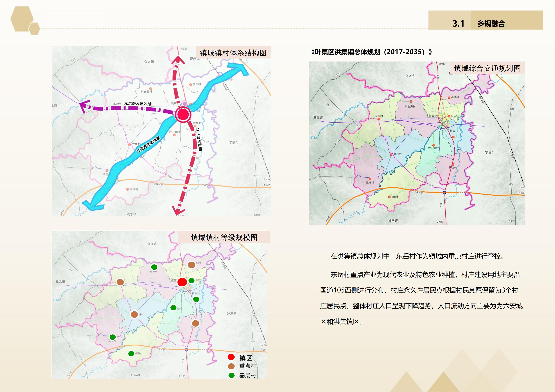Screen dimensions: 555x392
Task: Click the 镇域镇村体系结构图 map title
Action: (x=233, y=53)
